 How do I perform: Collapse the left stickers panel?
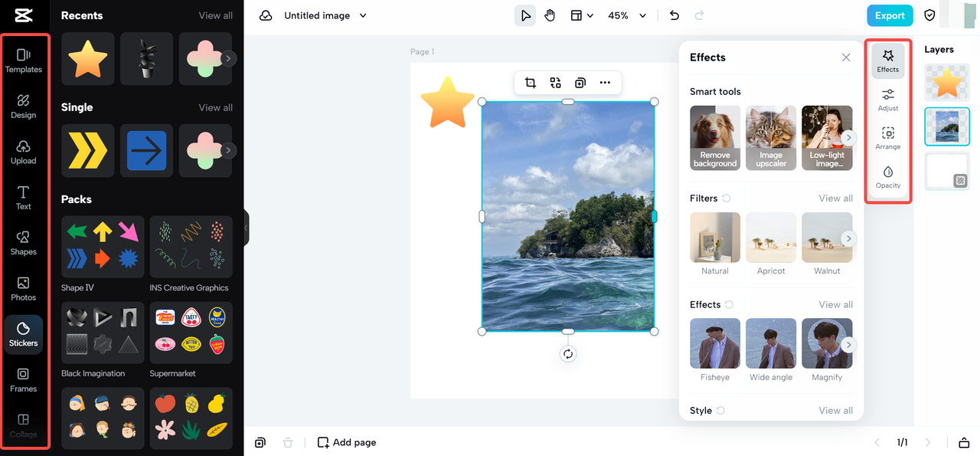click(x=246, y=228)
